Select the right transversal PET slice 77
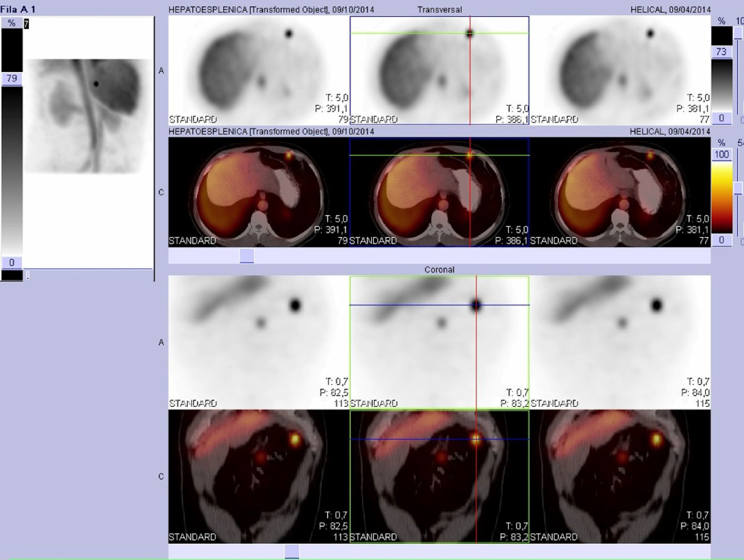This screenshot has height=560, width=744. pos(620,70)
